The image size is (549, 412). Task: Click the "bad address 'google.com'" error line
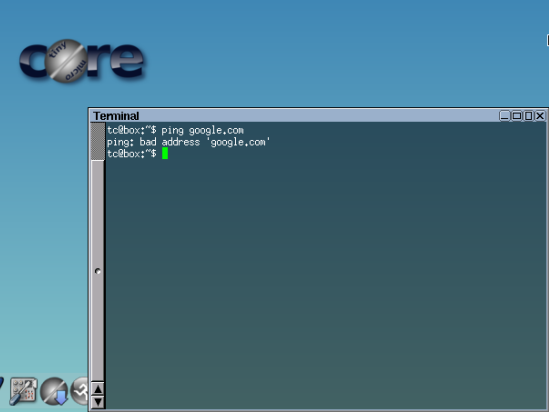[189, 142]
